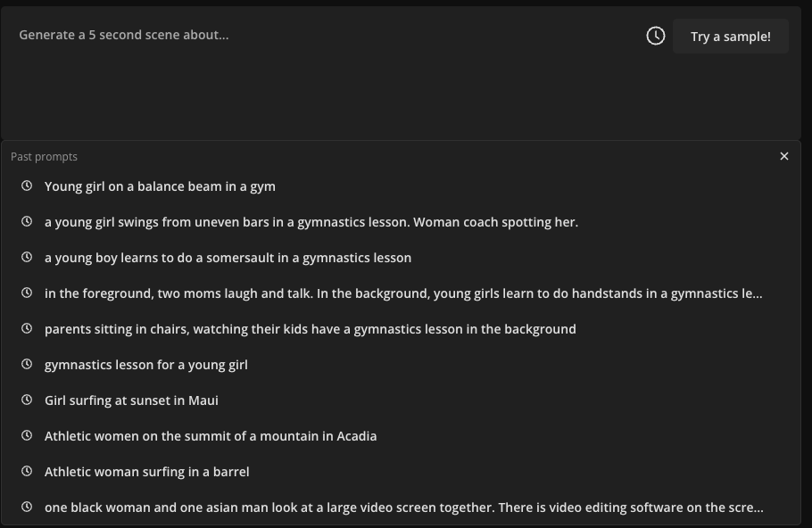The height and width of the screenshot is (528, 812).
Task: Click clock icon beside balance beam prompt
Action: click(27, 186)
